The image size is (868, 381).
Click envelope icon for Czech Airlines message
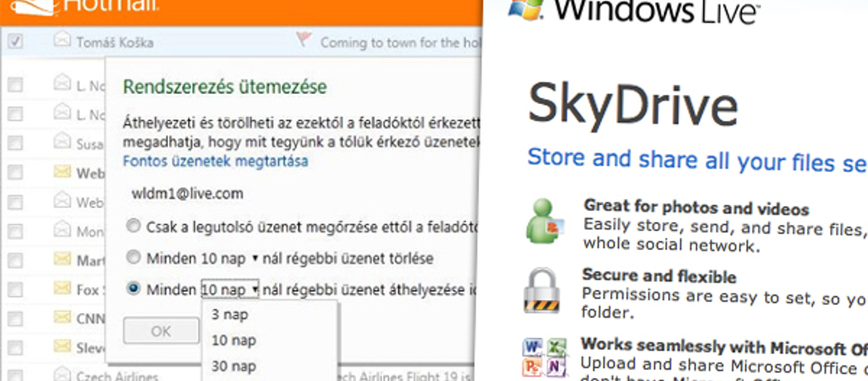(63, 374)
